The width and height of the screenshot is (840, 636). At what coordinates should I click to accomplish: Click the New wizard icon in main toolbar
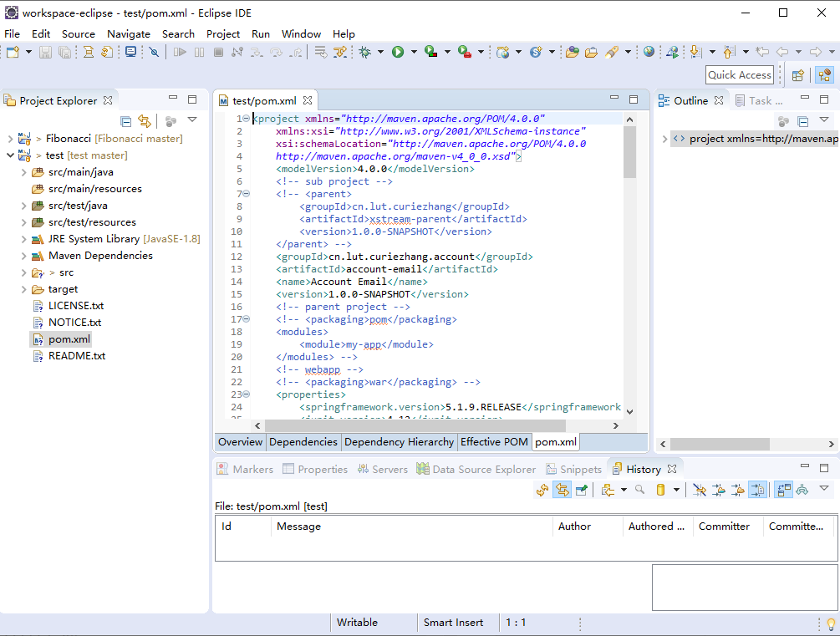point(13,52)
